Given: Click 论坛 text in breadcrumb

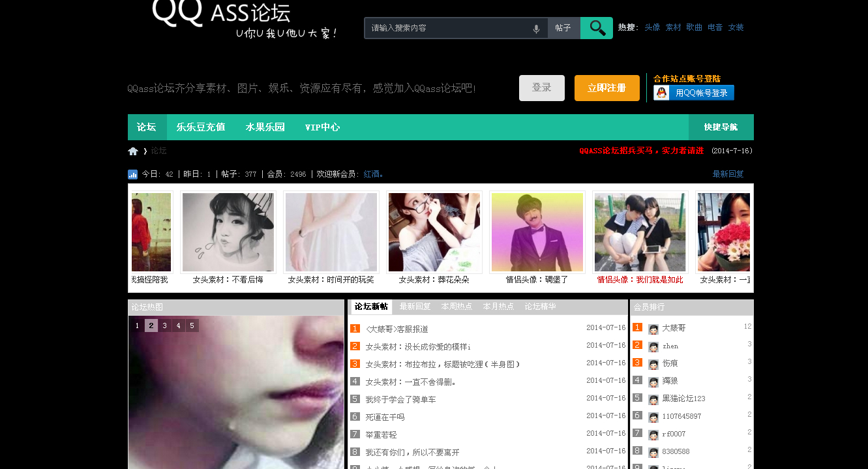Looking at the screenshot, I should coord(158,151).
